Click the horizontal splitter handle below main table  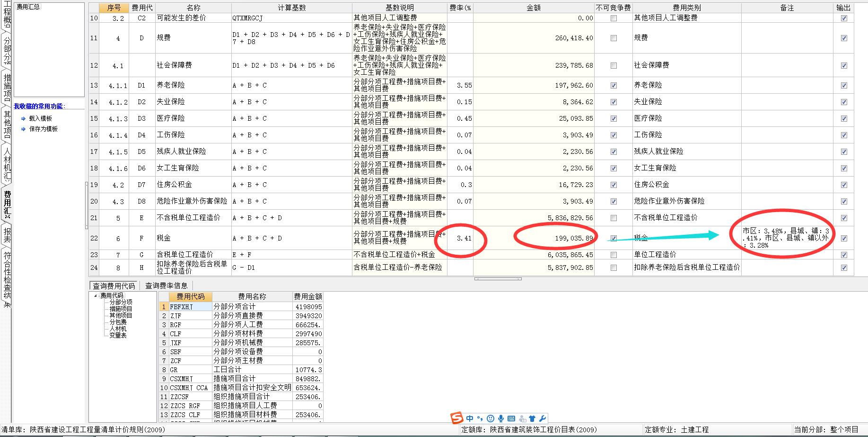tap(498, 279)
